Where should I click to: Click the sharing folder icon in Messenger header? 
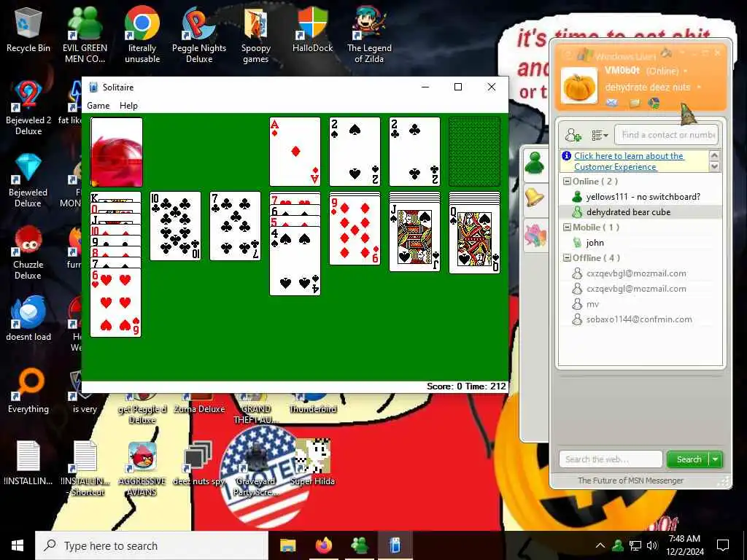coord(635,103)
